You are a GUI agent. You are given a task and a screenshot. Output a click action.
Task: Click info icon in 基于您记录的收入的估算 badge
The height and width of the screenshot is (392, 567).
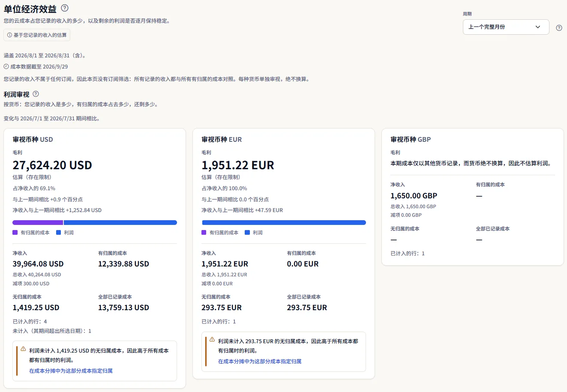(9, 35)
